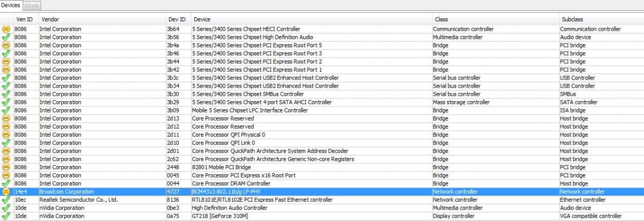The image size is (644, 221).
Task: Click the status icon on the Broadcom BCM4313 row
Action: pyautogui.click(x=6, y=191)
